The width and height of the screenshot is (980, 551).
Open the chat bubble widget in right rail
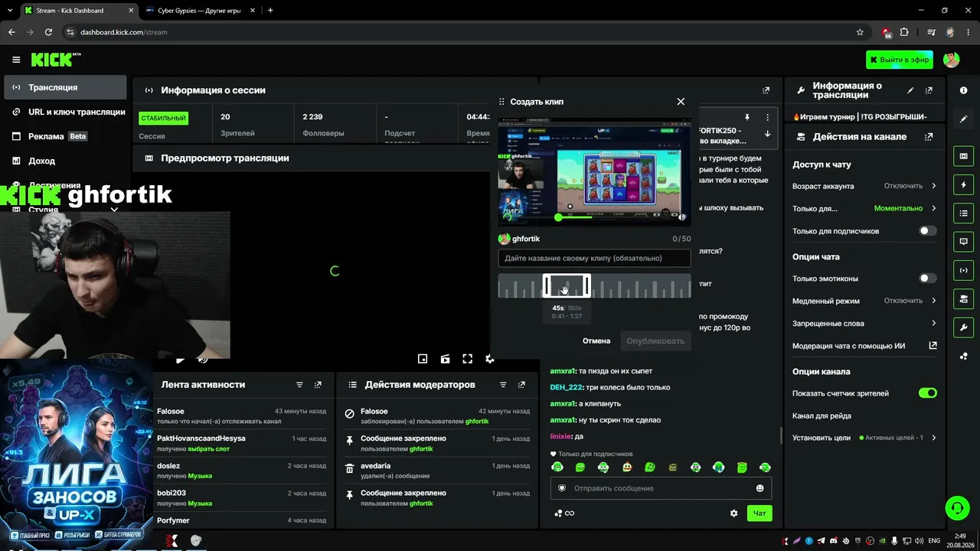pos(963,241)
